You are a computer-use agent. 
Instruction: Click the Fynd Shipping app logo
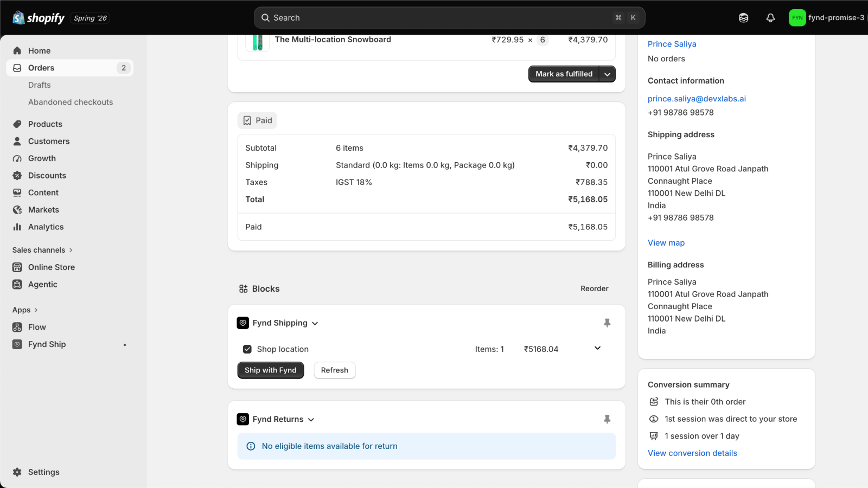[x=243, y=323]
